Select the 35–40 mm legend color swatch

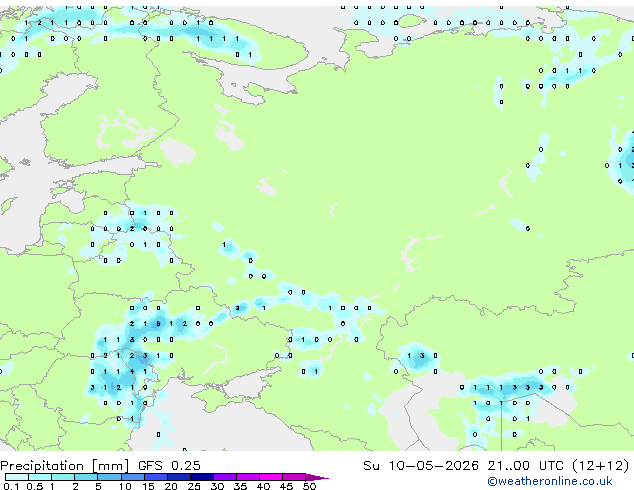(x=247, y=477)
